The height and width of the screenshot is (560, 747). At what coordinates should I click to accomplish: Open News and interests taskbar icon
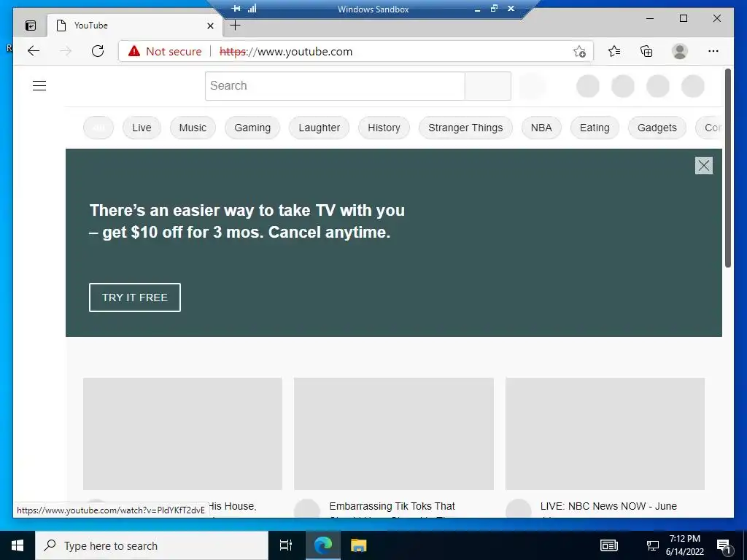pos(609,545)
